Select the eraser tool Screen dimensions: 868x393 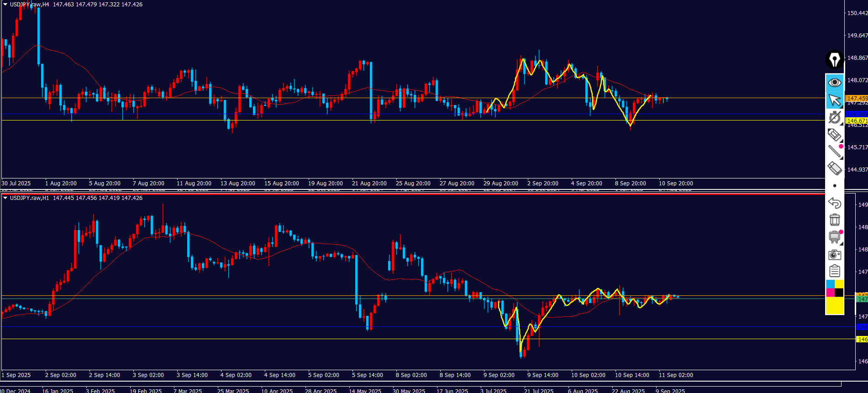835,168
